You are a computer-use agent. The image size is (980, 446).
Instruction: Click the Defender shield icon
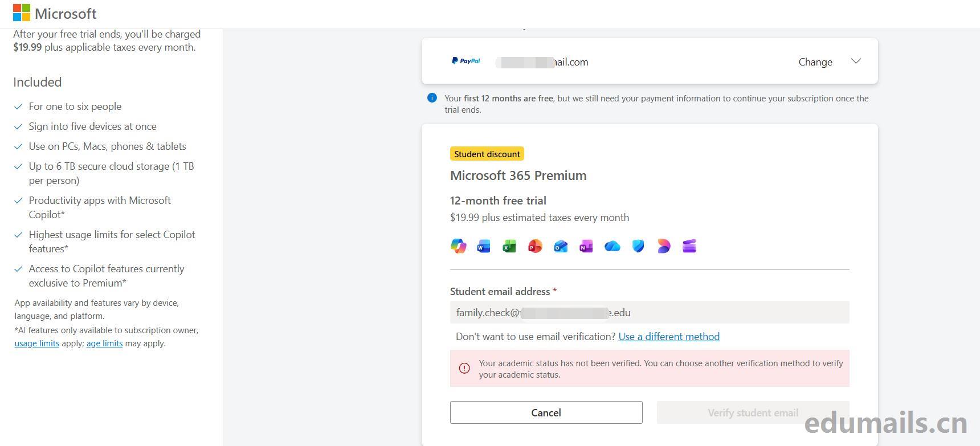coord(638,246)
